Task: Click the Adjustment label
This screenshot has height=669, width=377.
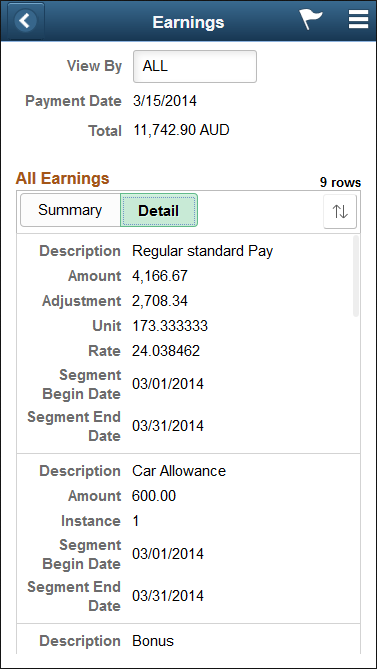Action: 81,301
